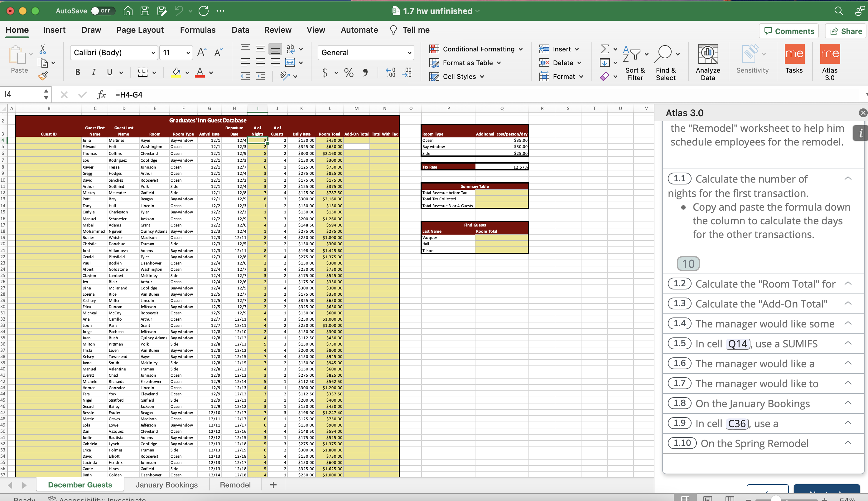
Task: Click the Undo arrow icon
Action: (x=179, y=11)
